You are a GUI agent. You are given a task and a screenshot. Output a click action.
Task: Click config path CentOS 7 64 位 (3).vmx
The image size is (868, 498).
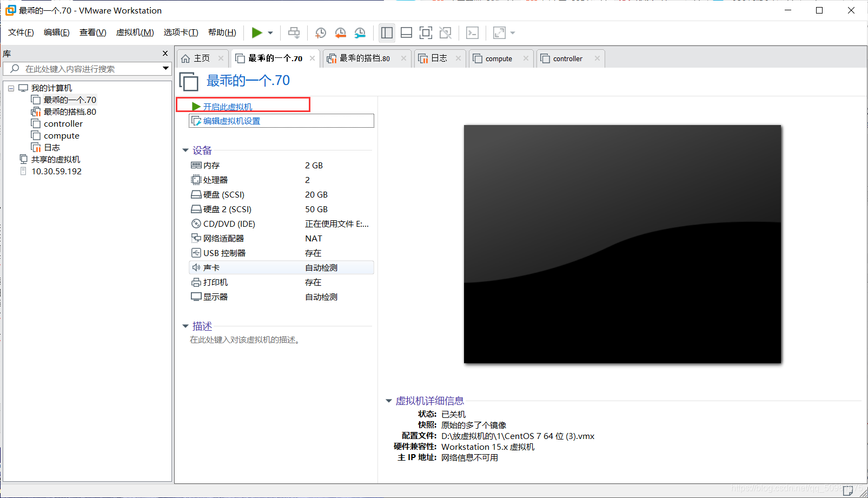518,436
